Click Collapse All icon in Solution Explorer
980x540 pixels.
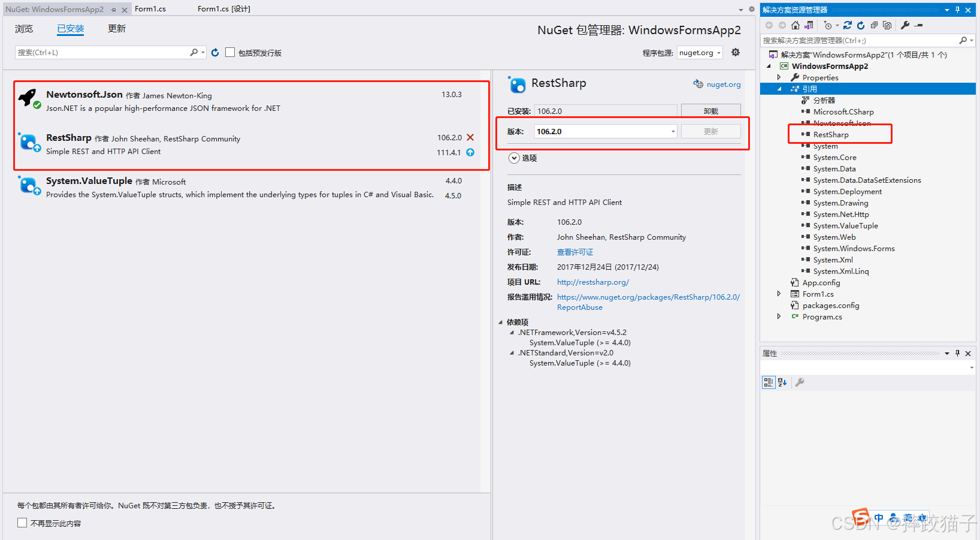pos(874,25)
